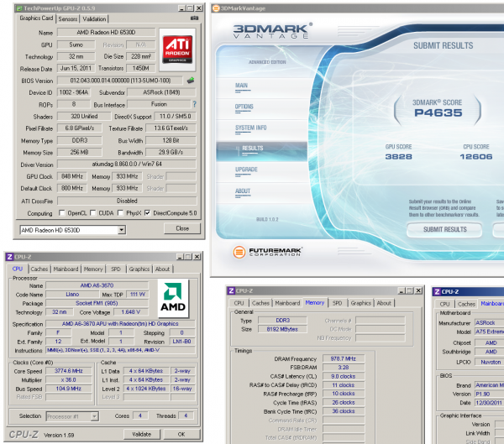The height and width of the screenshot is (444, 504).
Task: Open the SPD tab in memory CPU-Z window
Action: click(337, 303)
